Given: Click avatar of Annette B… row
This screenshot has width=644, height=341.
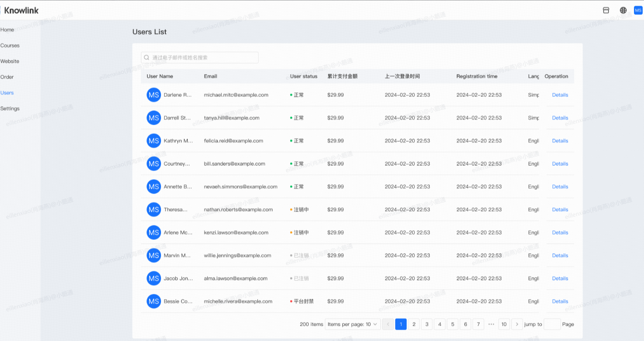Looking at the screenshot, I should 154,187.
